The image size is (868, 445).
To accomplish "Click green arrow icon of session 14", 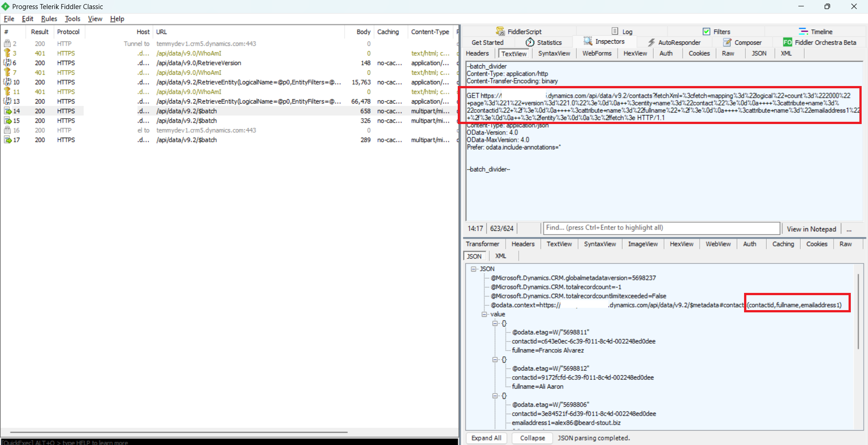I will tap(8, 111).
